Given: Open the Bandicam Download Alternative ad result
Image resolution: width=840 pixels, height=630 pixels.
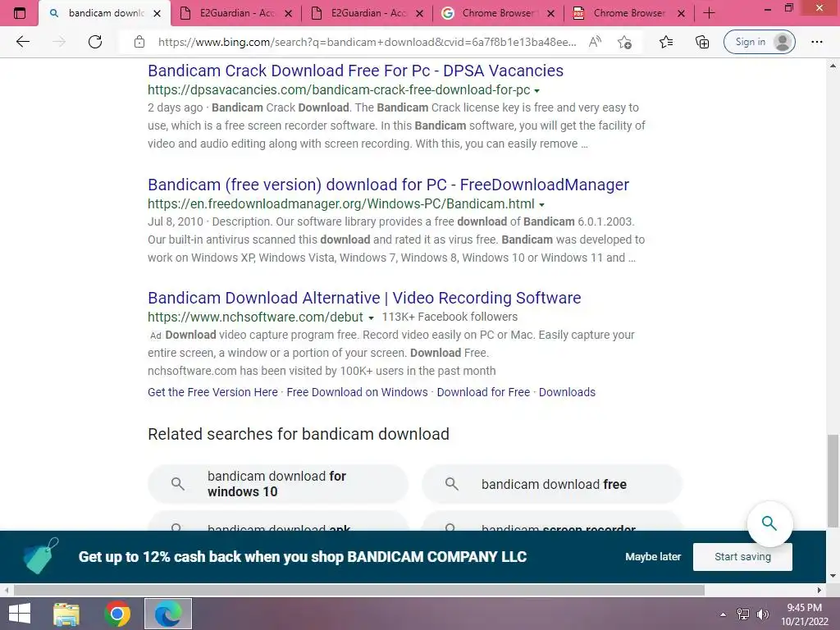Looking at the screenshot, I should (x=364, y=298).
